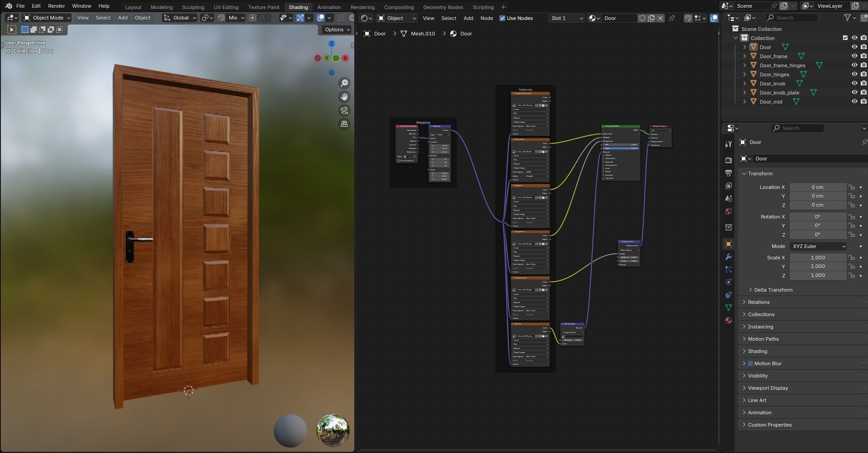Click the fake user shield icon for Door material
The width and height of the screenshot is (868, 453).
[x=642, y=18]
